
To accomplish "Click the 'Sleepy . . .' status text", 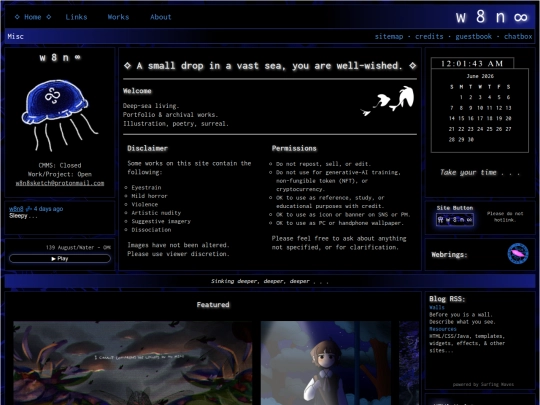I will pos(23,216).
